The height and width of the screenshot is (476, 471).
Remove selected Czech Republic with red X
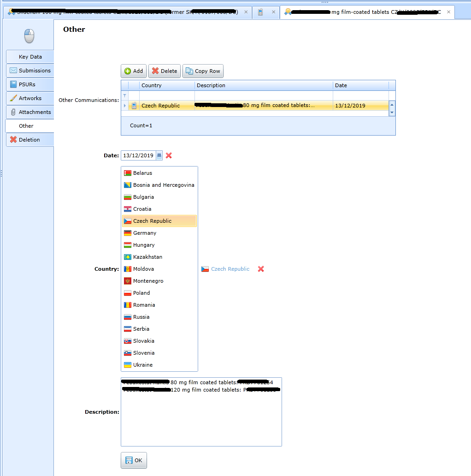click(261, 269)
